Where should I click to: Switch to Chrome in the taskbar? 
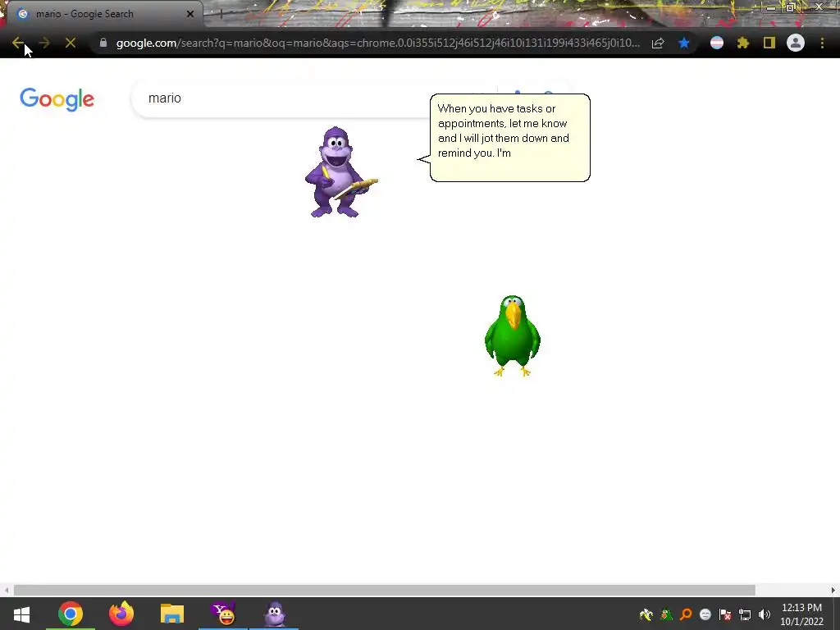point(71,614)
